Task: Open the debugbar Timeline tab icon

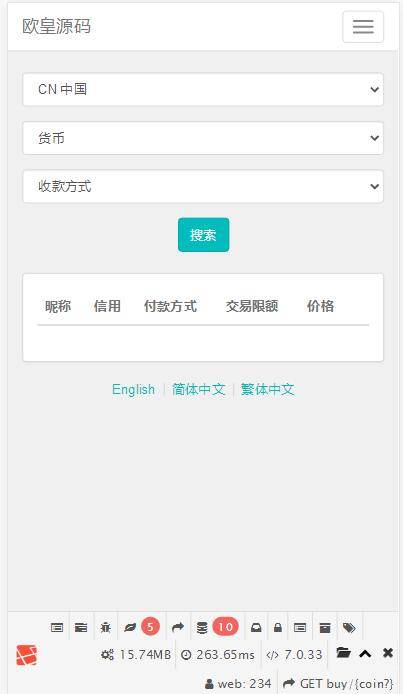Action: point(81,627)
